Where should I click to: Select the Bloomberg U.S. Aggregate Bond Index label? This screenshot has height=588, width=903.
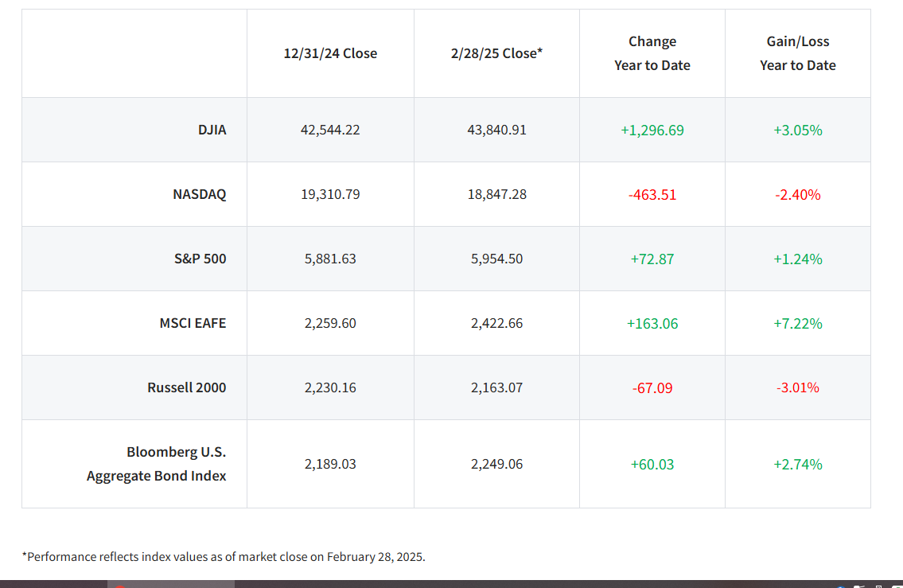click(156, 464)
